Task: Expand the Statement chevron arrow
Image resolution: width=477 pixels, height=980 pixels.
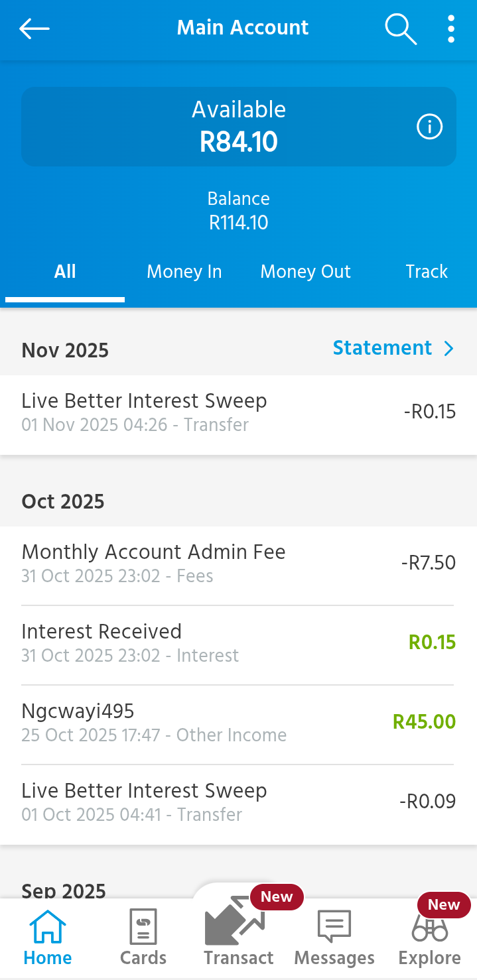Action: (x=449, y=348)
